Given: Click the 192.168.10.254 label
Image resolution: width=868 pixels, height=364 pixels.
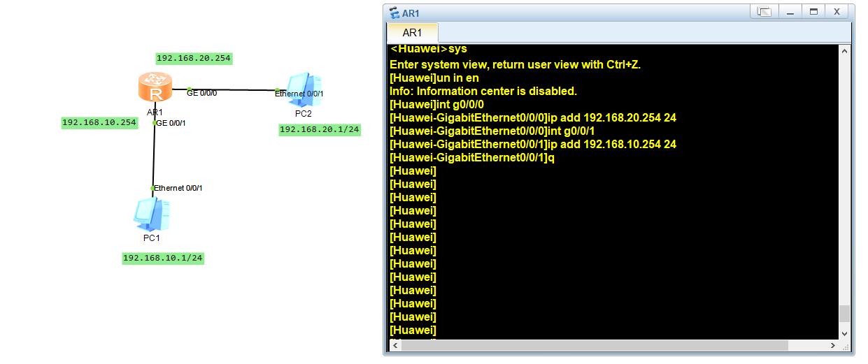Looking at the screenshot, I should click(x=99, y=122).
